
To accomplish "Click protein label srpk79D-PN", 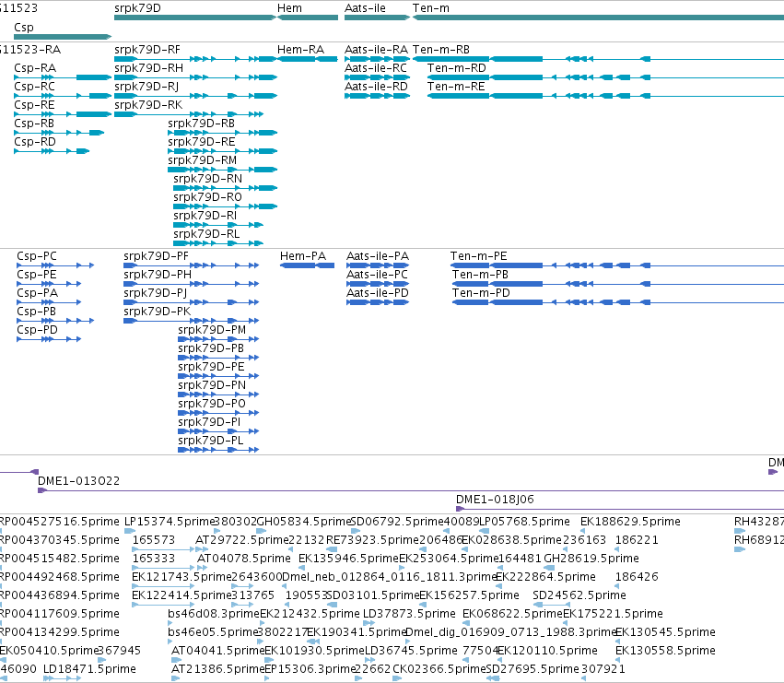I will [x=212, y=385].
